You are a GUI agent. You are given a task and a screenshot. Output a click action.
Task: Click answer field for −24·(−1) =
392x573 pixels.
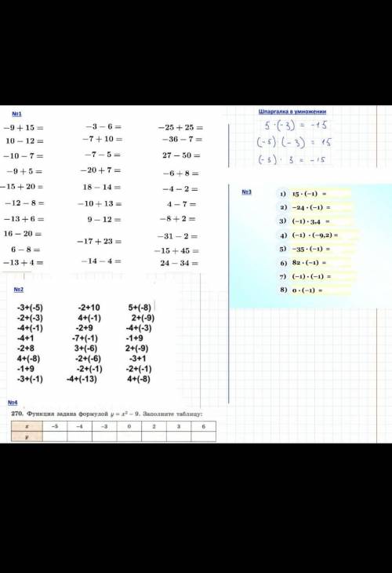coord(342,207)
